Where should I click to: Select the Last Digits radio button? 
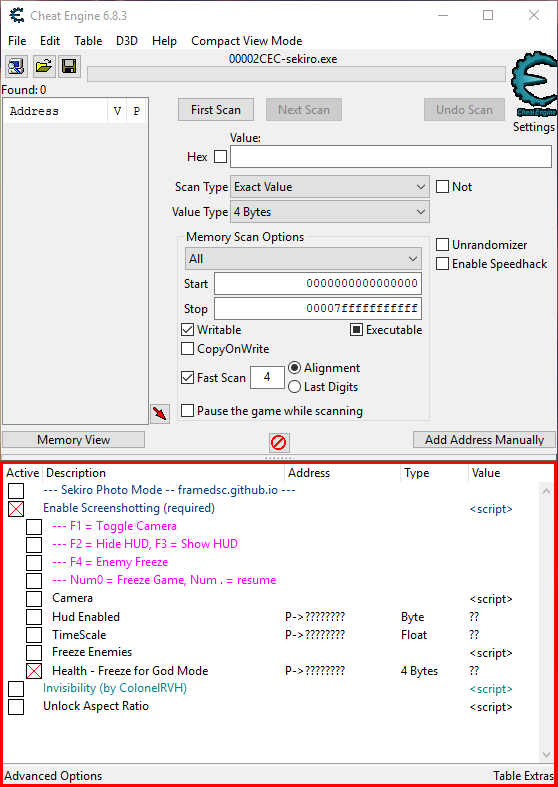tap(295, 387)
